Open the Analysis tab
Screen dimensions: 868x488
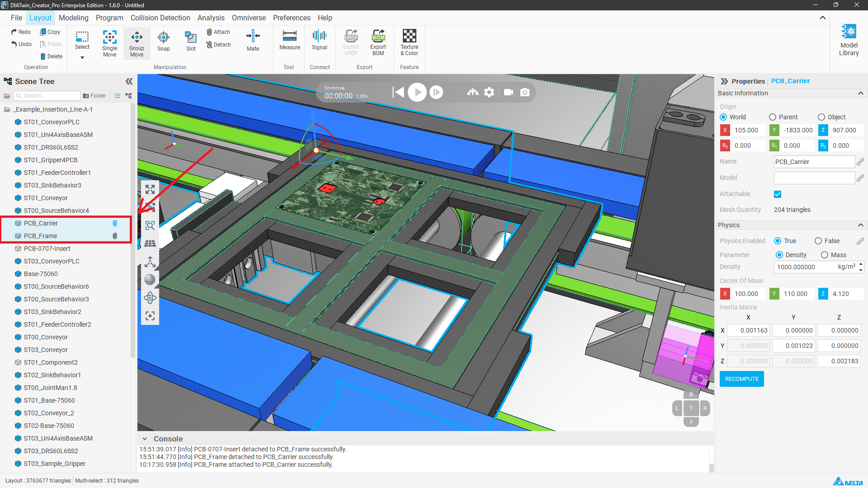tap(211, 18)
